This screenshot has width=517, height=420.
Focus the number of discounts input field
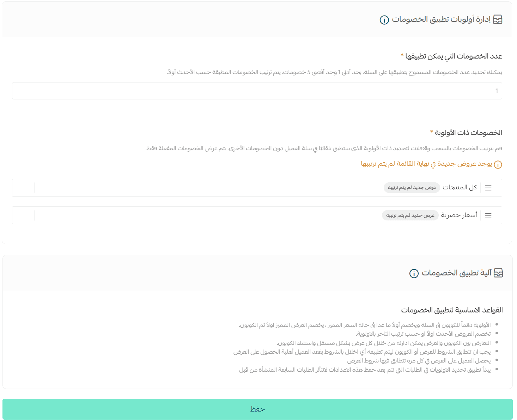point(257,91)
